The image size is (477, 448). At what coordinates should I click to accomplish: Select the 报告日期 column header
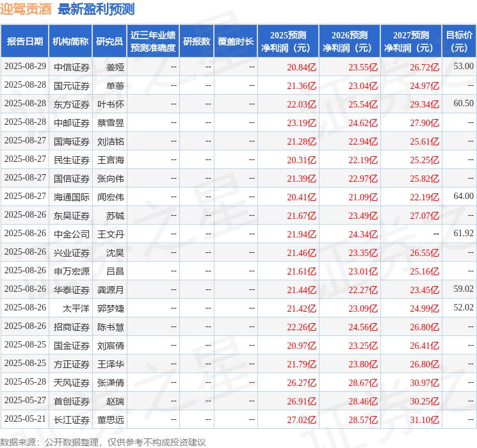[x=24, y=42]
